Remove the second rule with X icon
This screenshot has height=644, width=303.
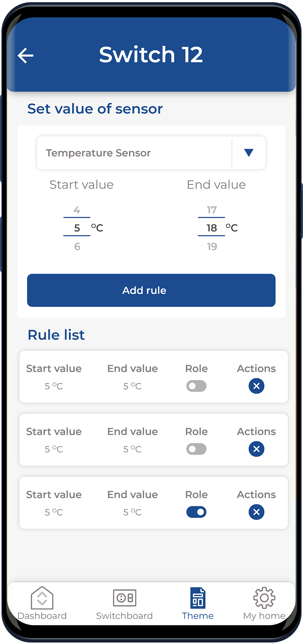256,449
